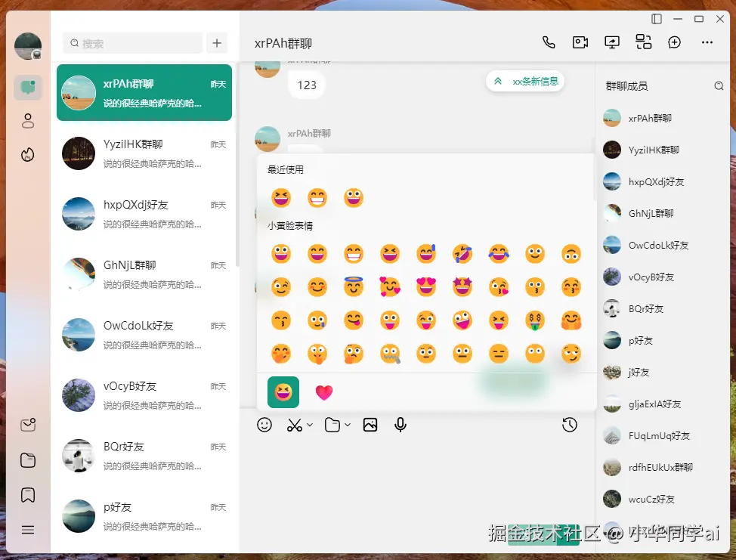Click the chat list scrollbar

click(237, 164)
